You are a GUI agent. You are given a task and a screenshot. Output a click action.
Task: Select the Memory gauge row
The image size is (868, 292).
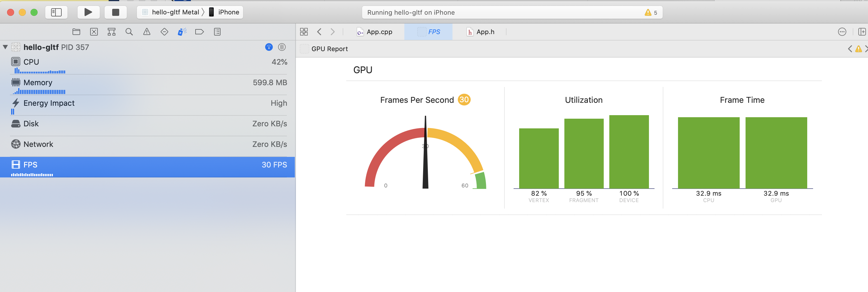(x=148, y=85)
